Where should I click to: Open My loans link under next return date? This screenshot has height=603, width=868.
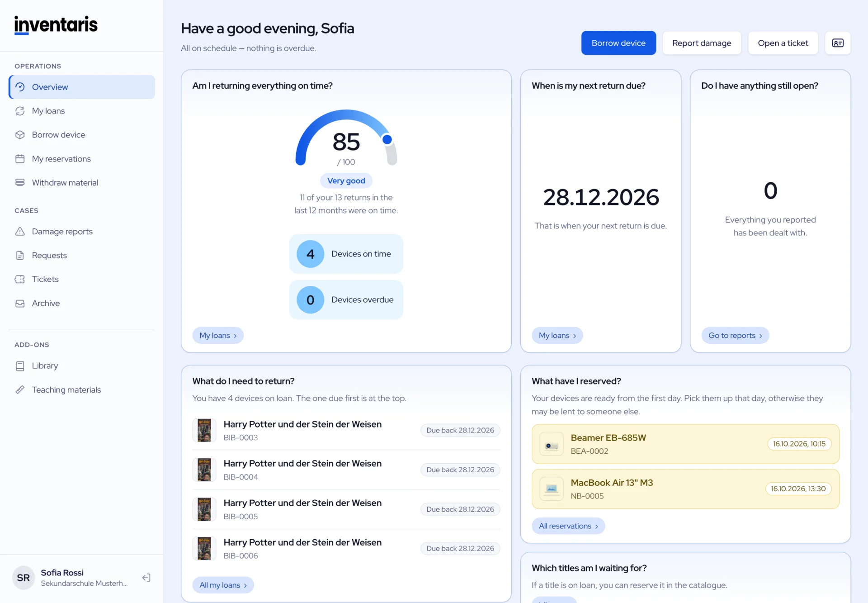point(557,335)
